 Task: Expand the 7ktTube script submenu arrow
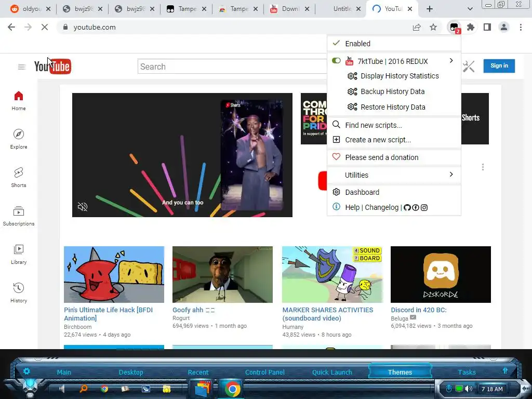(451, 60)
